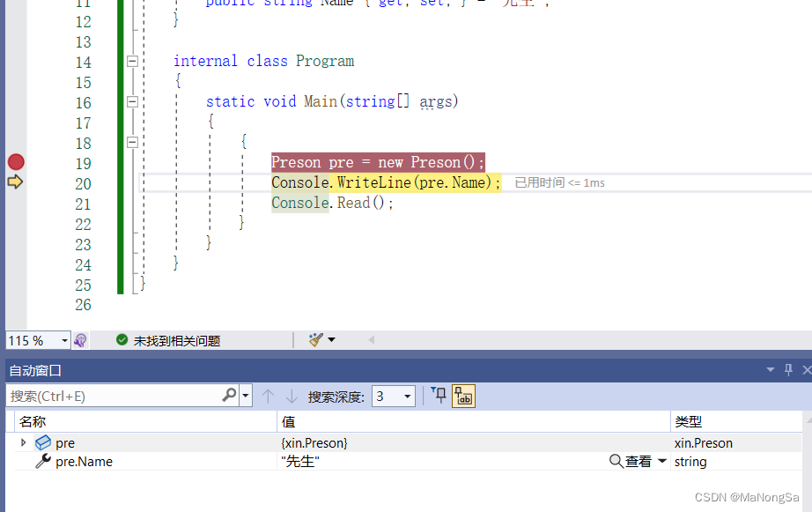The height and width of the screenshot is (512, 812).
Task: Click the search magnifier icon
Action: 229,396
